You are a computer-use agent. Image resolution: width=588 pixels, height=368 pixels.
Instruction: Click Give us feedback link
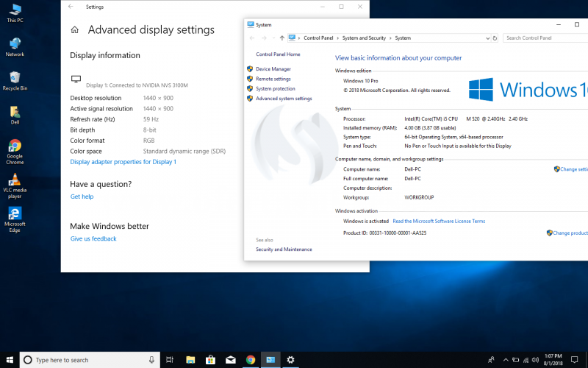tap(93, 238)
